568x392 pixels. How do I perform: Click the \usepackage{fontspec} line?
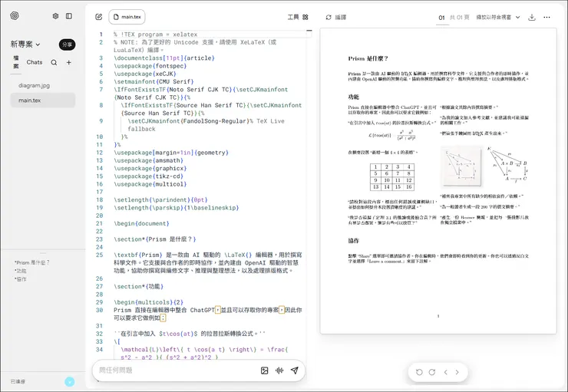[150, 66]
